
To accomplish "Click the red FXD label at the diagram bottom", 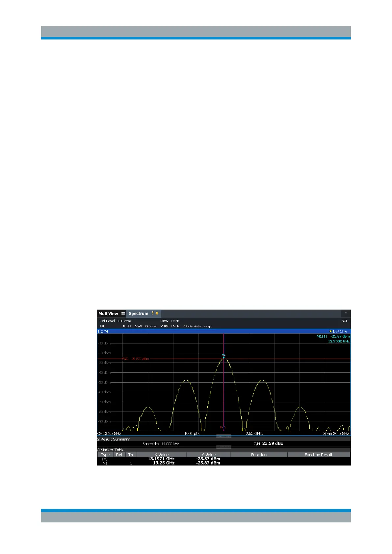I will [222, 428].
